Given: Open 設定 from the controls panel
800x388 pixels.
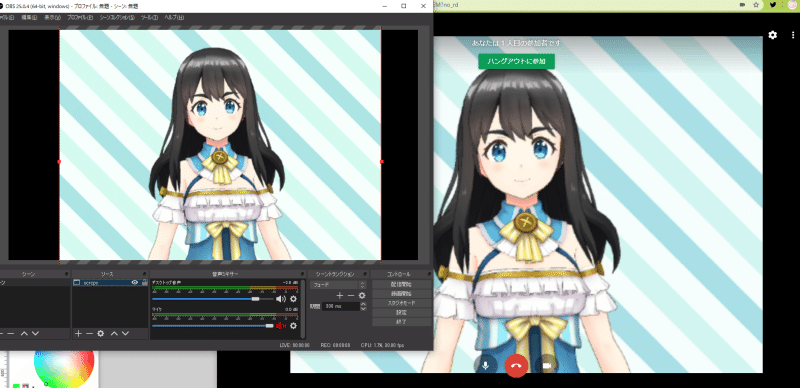Looking at the screenshot, I should 402,312.
